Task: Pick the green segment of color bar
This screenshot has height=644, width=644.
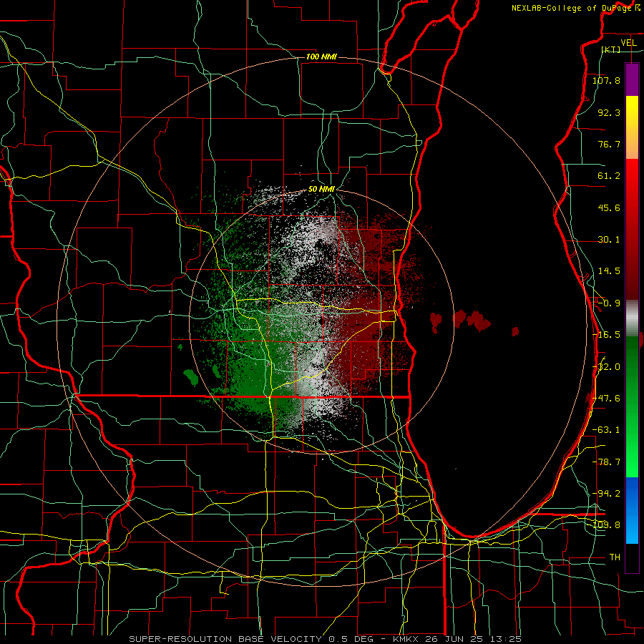Action: click(632, 406)
